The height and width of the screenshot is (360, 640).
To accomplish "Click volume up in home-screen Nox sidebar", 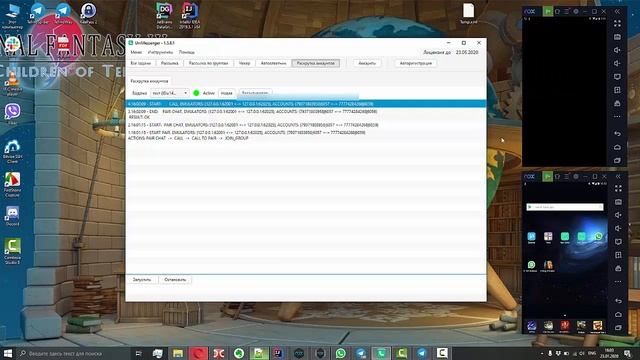I will 618,215.
